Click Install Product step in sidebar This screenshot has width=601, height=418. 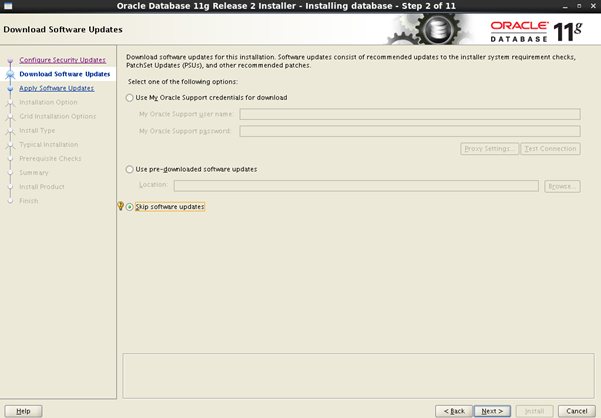(42, 187)
